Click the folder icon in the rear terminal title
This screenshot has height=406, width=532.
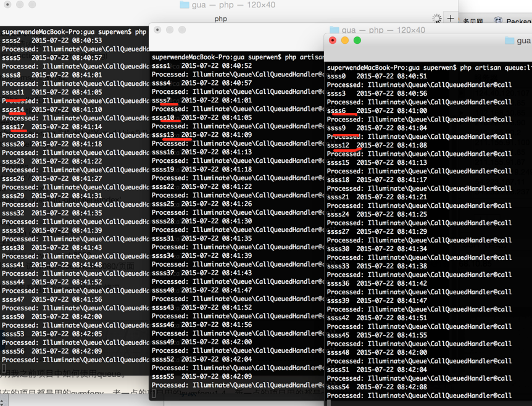click(184, 5)
